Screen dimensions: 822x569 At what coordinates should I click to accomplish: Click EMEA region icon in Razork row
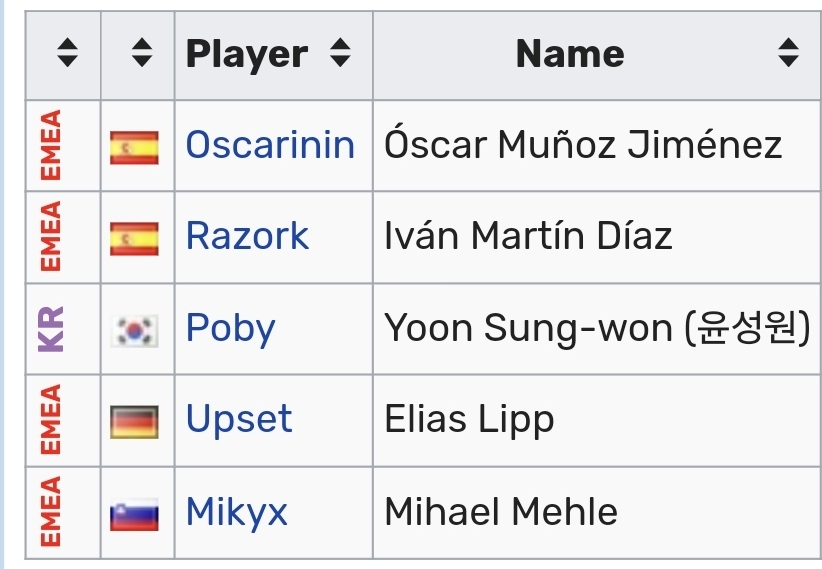[51, 237]
